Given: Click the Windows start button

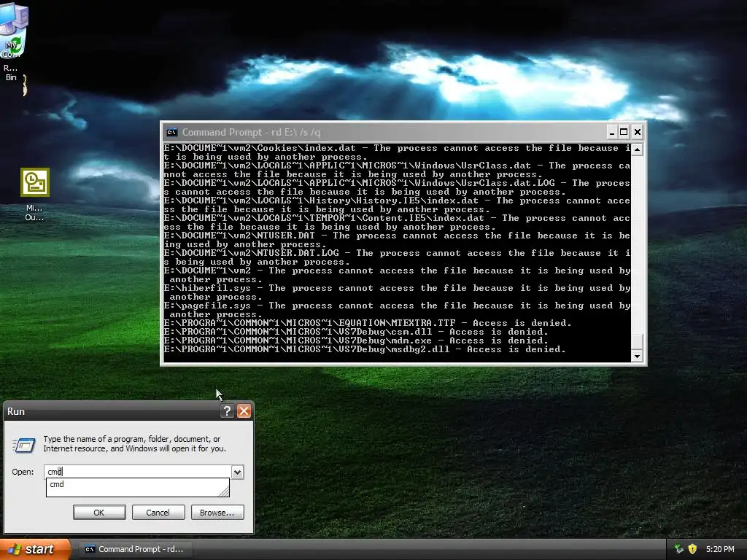Looking at the screenshot, I should tap(34, 549).
